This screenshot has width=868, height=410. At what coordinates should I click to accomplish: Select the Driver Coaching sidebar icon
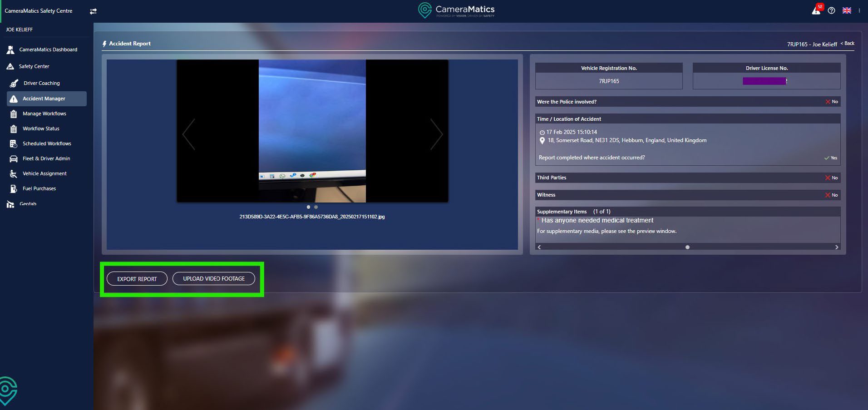(14, 84)
